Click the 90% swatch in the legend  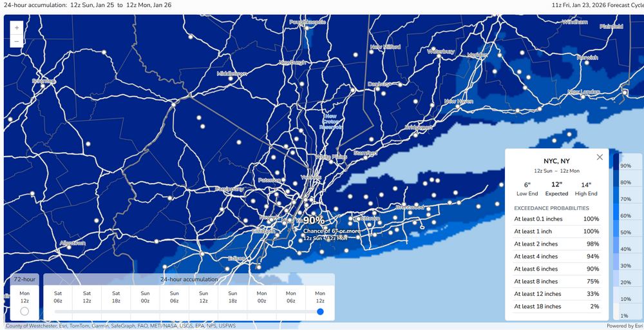617,165
